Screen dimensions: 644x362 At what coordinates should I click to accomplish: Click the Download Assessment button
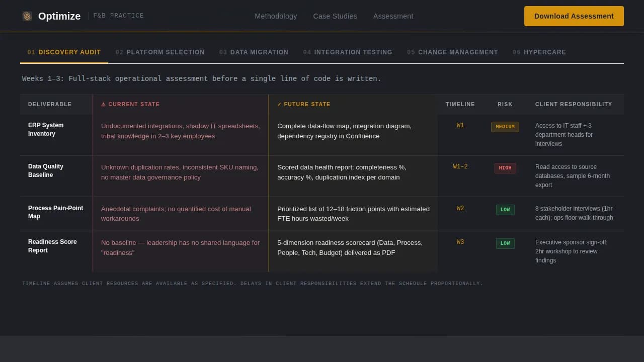coord(574,16)
